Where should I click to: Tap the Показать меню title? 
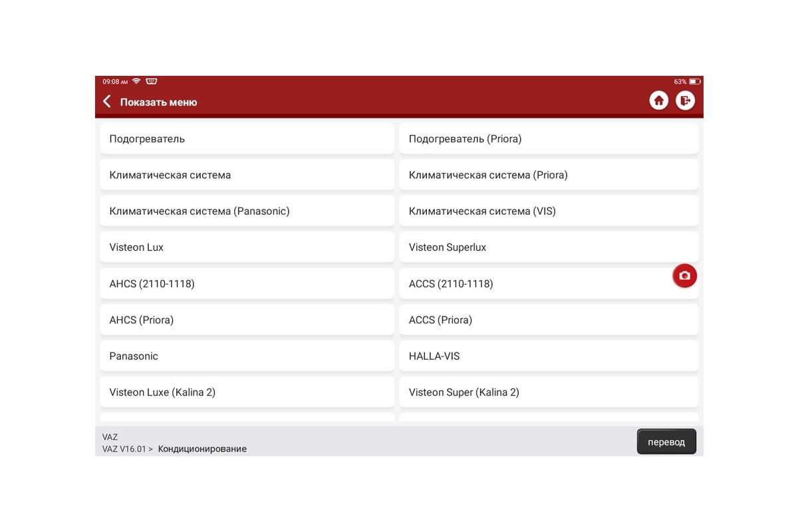tap(158, 102)
